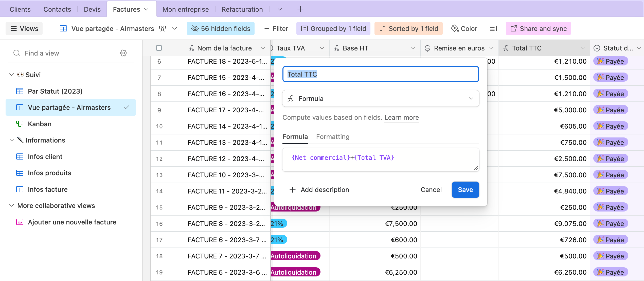Open the Formula field type dropdown
The width and height of the screenshot is (644, 281).
(x=381, y=99)
